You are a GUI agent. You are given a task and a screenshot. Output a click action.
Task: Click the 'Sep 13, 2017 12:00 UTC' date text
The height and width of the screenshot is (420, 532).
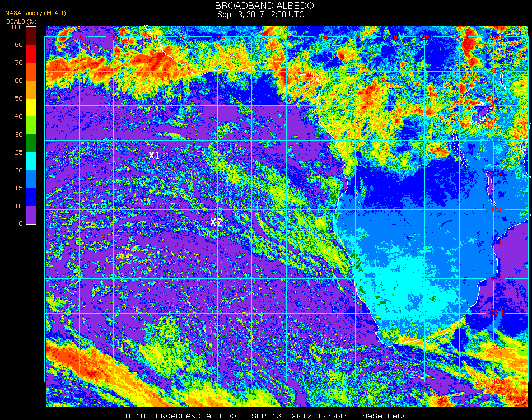point(261,15)
